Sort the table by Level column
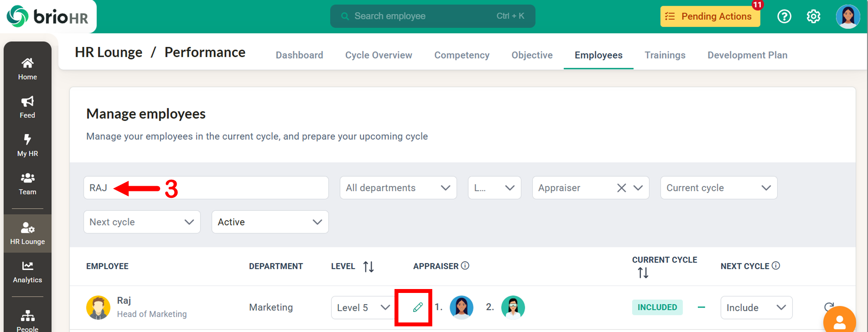Image resolution: width=868 pixels, height=332 pixels. (368, 266)
